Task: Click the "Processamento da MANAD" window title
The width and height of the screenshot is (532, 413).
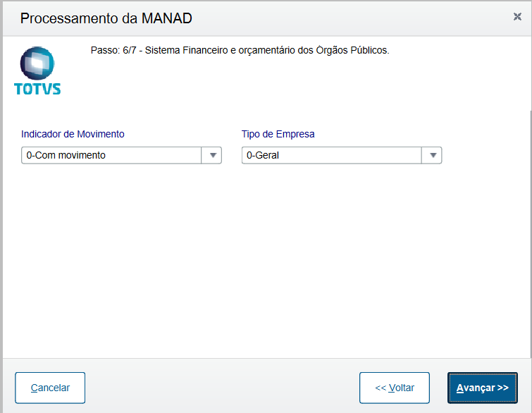Action: tap(106, 18)
